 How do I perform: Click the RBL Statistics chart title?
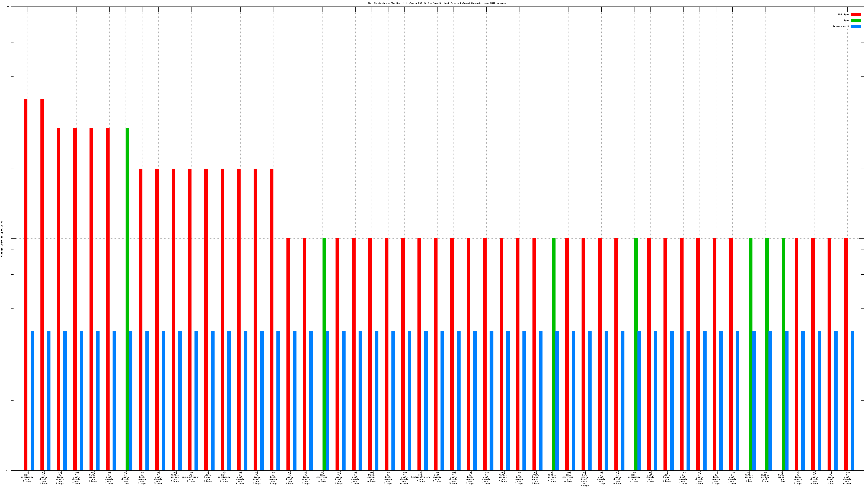coord(437,3)
